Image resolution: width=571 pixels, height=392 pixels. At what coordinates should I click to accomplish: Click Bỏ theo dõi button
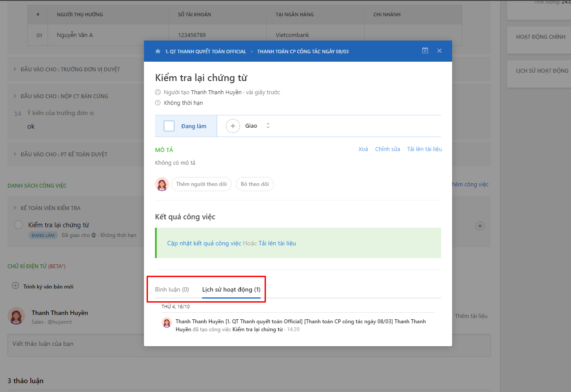pyautogui.click(x=255, y=184)
